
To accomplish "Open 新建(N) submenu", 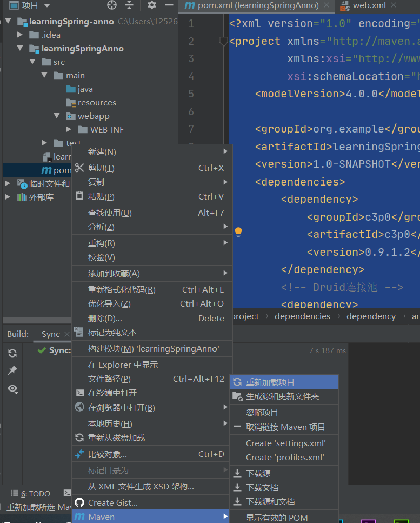I will pyautogui.click(x=152, y=152).
